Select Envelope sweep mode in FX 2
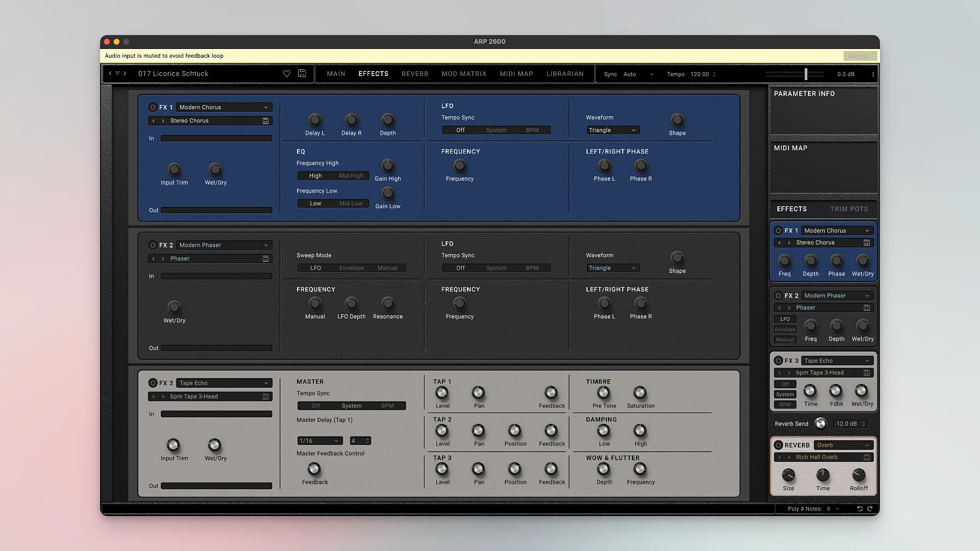 coord(352,268)
